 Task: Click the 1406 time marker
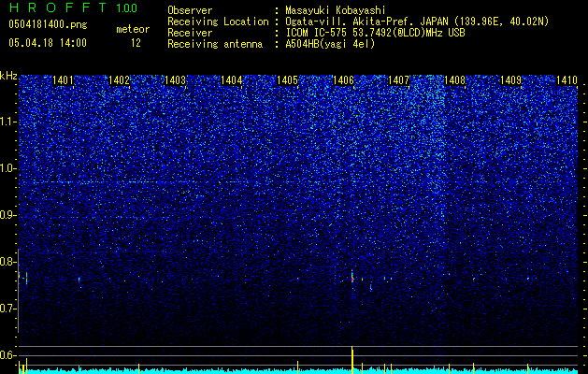[343, 80]
